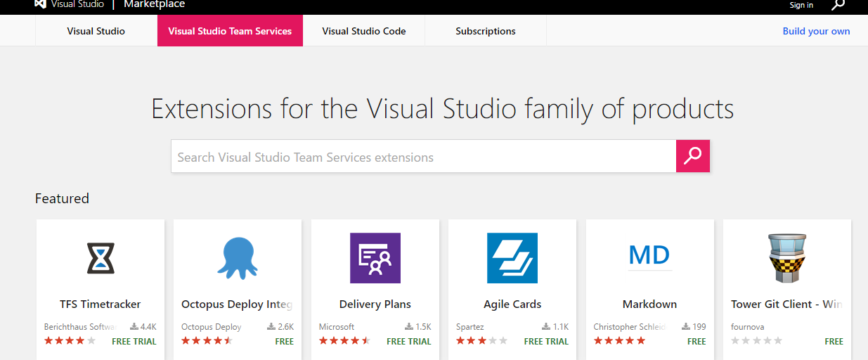The image size is (868, 360).
Task: Switch to Visual Studio Code tab
Action: pyautogui.click(x=364, y=31)
